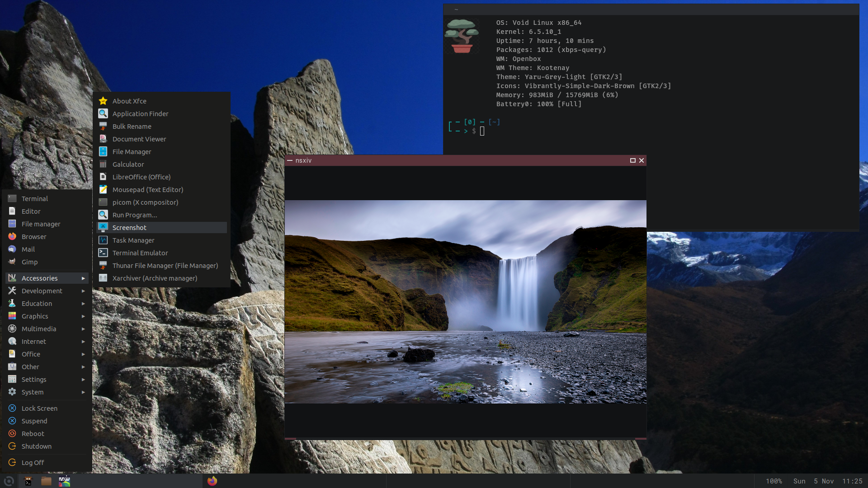Open Terminal from the root menu
This screenshot has height=488, width=868.
[47, 199]
